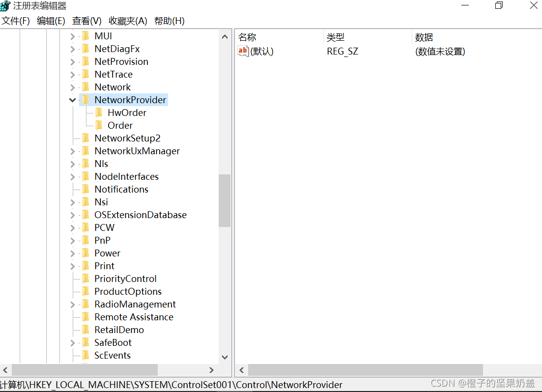Open the 帮助(H) menu

pos(170,21)
